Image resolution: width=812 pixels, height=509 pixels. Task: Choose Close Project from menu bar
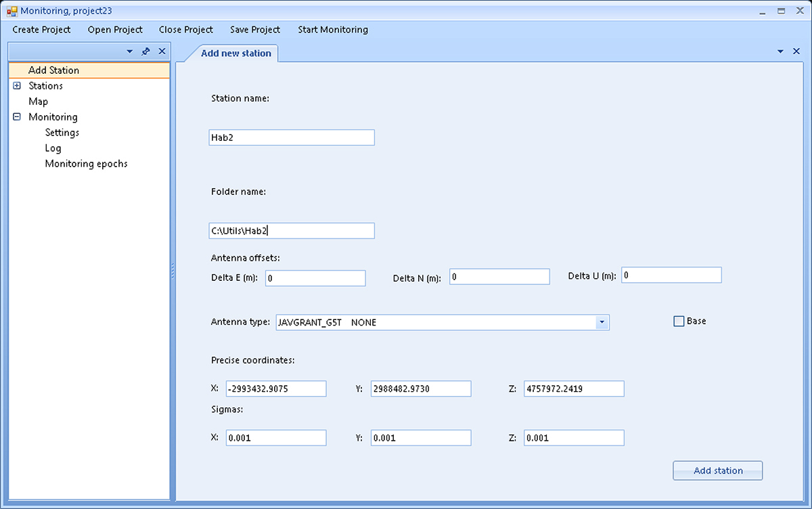click(x=186, y=30)
